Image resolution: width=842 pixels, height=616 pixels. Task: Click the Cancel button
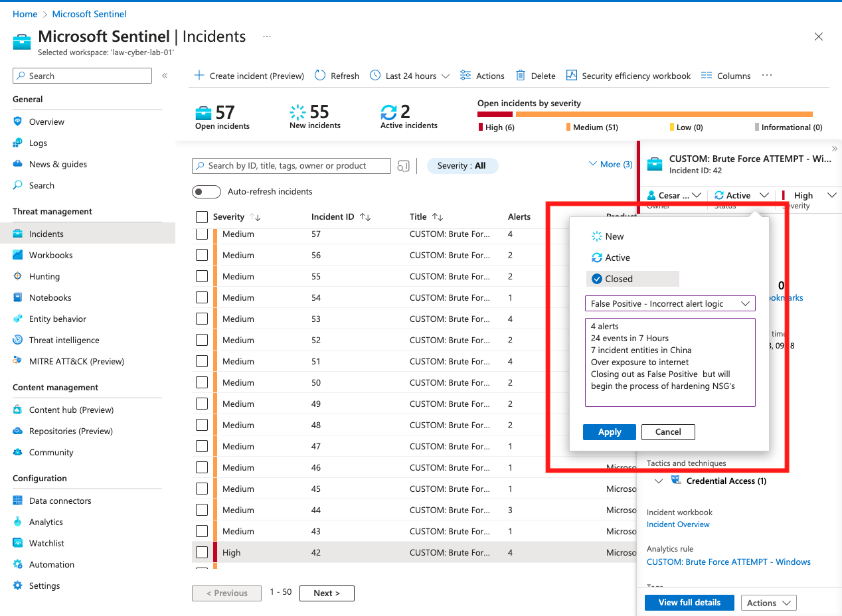668,432
